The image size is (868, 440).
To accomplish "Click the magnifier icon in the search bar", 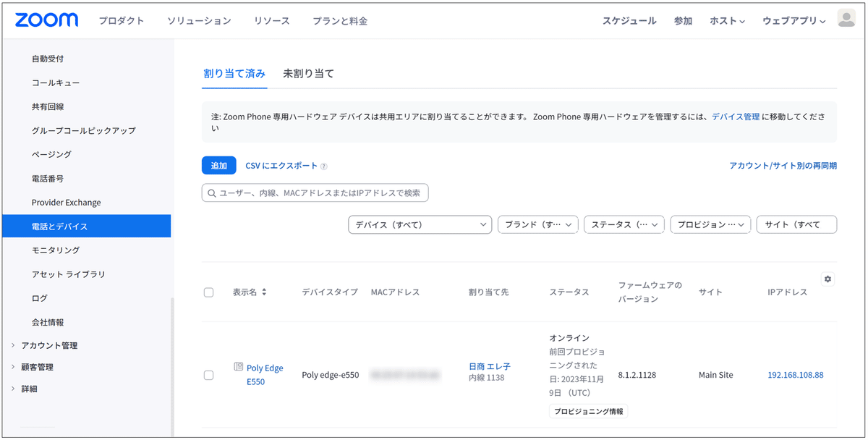I will (210, 192).
